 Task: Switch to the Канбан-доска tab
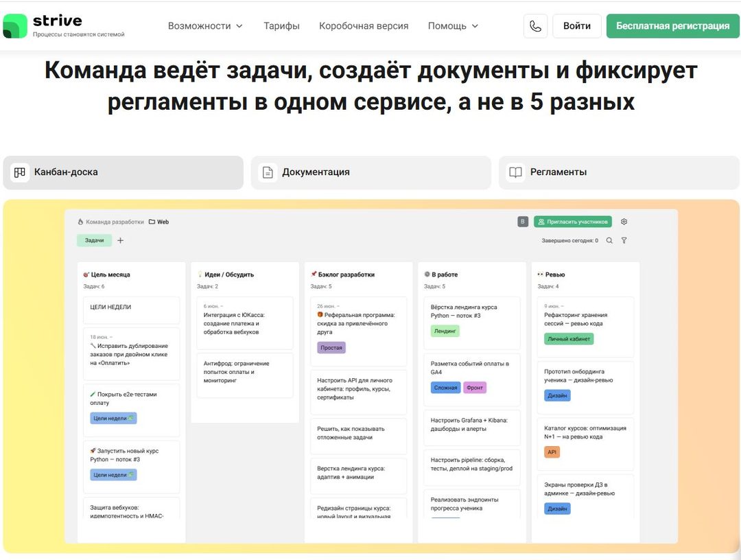click(123, 172)
